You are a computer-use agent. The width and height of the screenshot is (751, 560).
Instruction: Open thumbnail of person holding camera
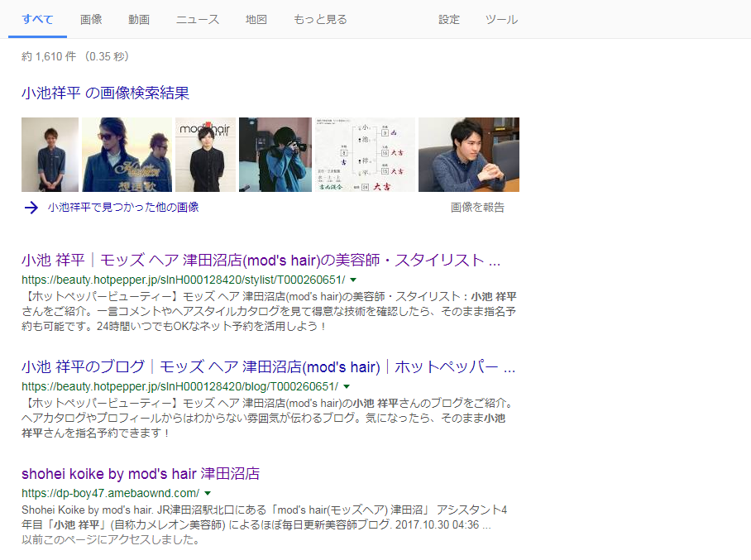(275, 155)
